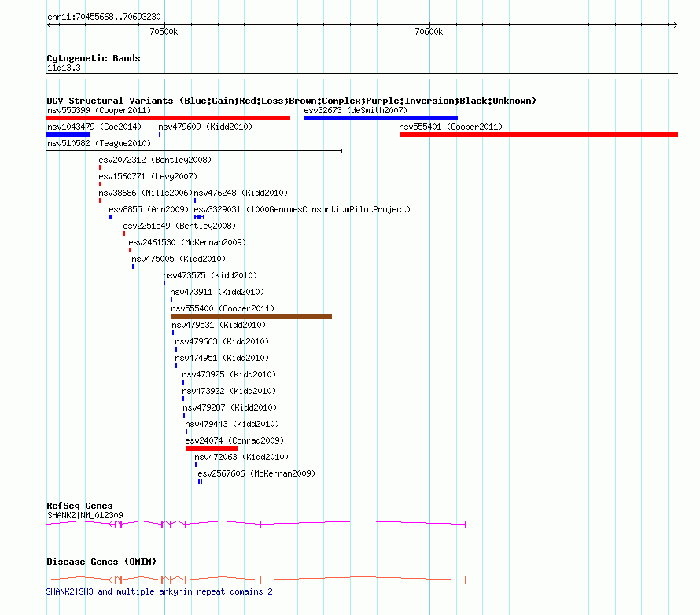The height and width of the screenshot is (615, 700).
Task: Click the '11q13.3' cytogenetic band label
Action: pyautogui.click(x=64, y=68)
